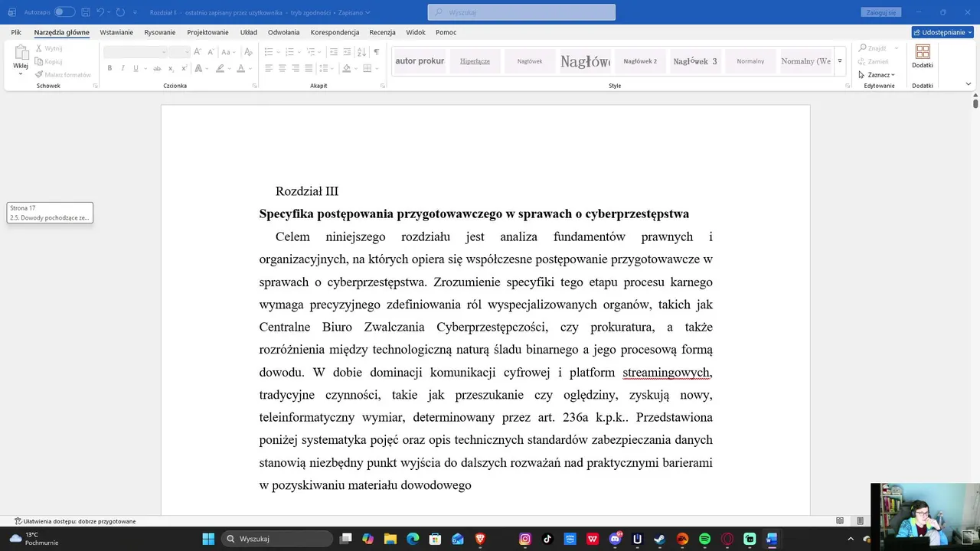Click the Zaloguj się button
This screenshot has width=980, height=551.
(x=881, y=12)
